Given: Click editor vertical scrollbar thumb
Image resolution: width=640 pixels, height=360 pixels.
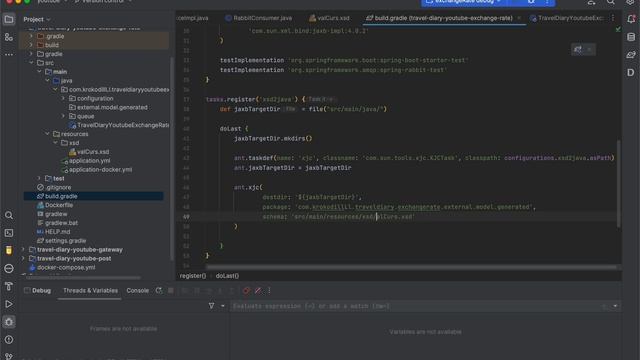Looking at the screenshot, I should point(619,184).
